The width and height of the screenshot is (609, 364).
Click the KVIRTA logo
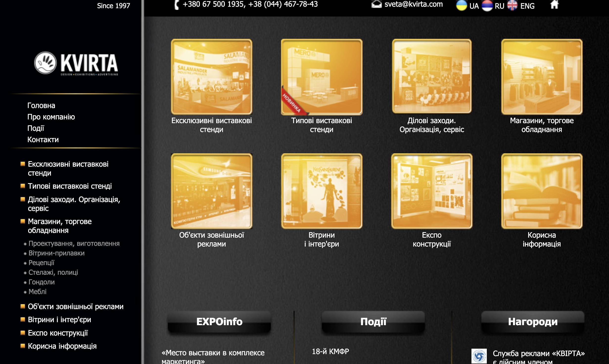(x=76, y=63)
